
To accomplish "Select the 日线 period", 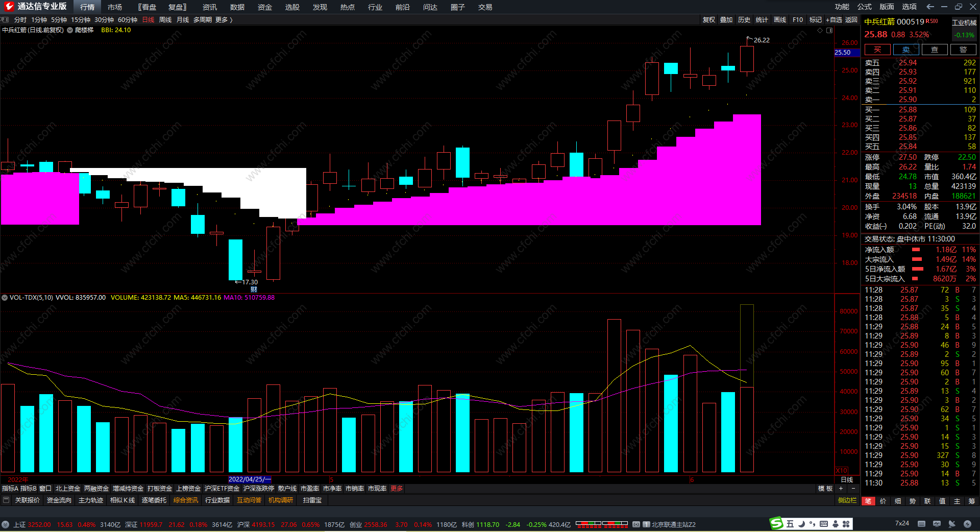I will tap(148, 20).
